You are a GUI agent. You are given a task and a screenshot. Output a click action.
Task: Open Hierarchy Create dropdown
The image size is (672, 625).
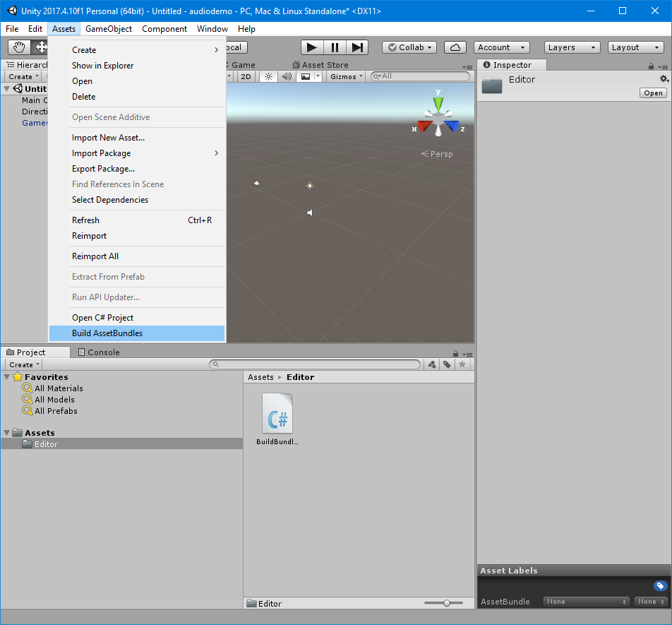pyautogui.click(x=23, y=76)
